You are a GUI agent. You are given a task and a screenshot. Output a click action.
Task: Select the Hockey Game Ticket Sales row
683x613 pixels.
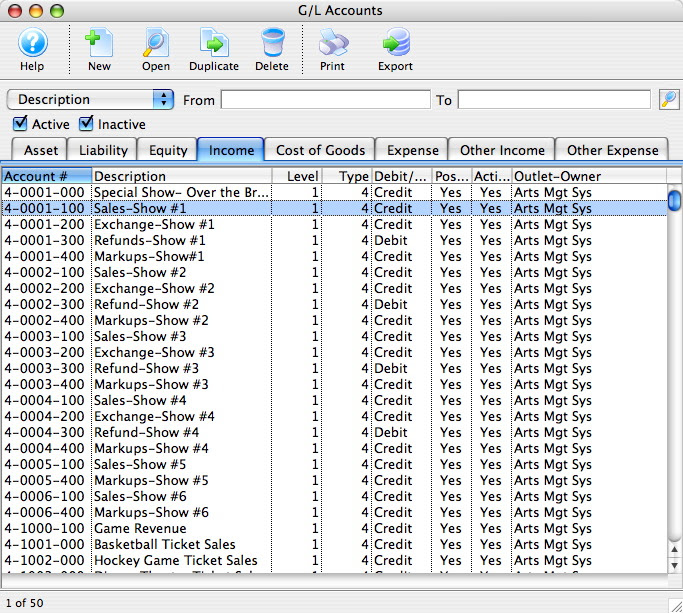(x=334, y=560)
